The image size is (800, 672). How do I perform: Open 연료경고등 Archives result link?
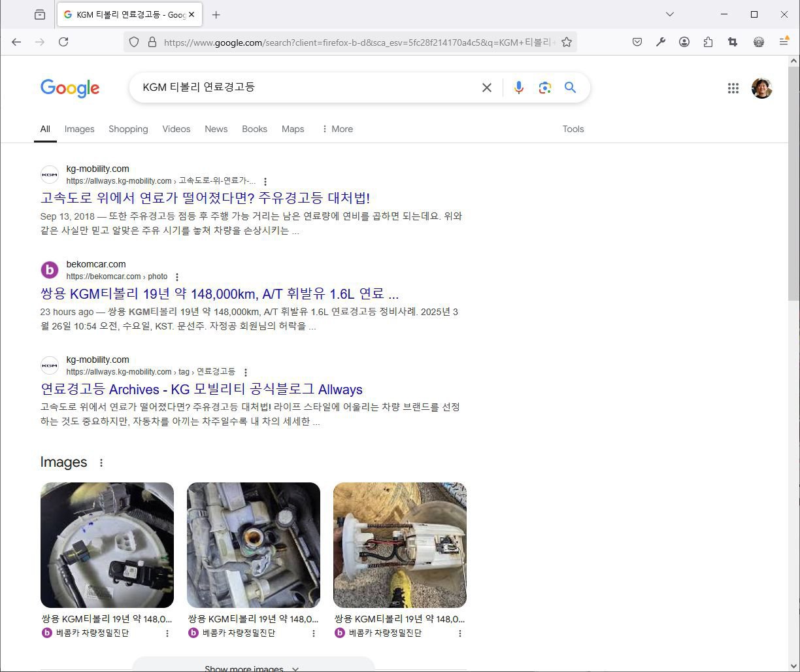click(x=201, y=389)
